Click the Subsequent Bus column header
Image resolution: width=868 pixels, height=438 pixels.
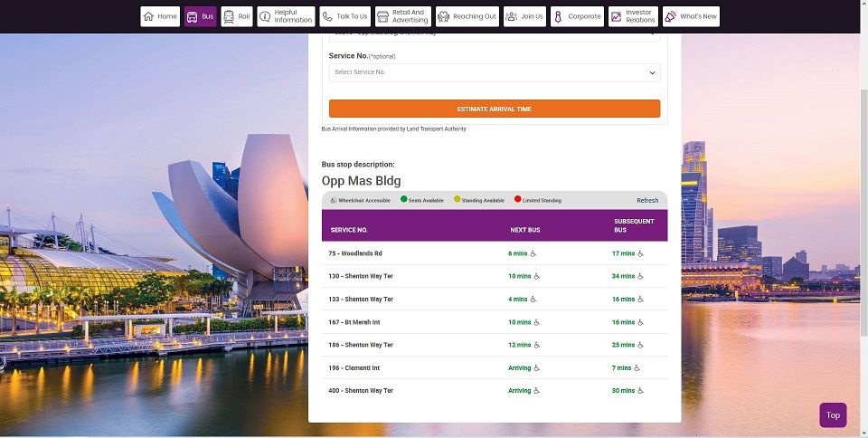tap(634, 225)
